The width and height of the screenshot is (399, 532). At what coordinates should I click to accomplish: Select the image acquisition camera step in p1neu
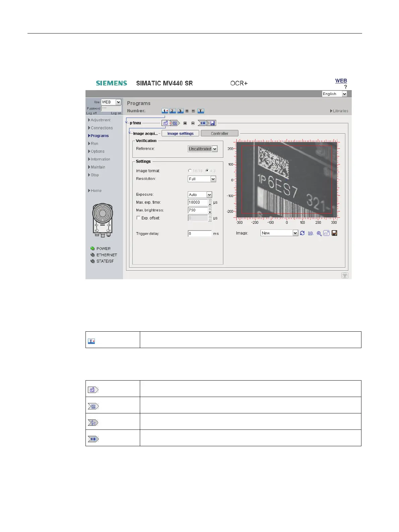pyautogui.click(x=166, y=123)
